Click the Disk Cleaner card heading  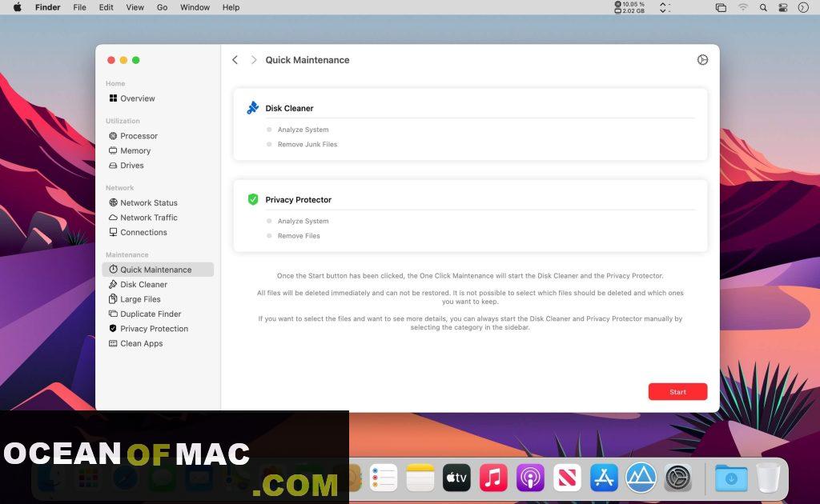click(x=289, y=108)
